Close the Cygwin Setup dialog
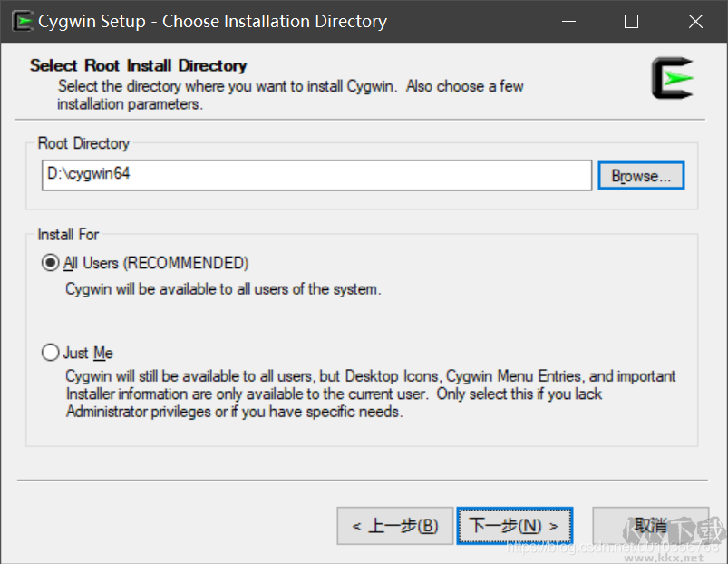This screenshot has width=728, height=564. pos(695,20)
